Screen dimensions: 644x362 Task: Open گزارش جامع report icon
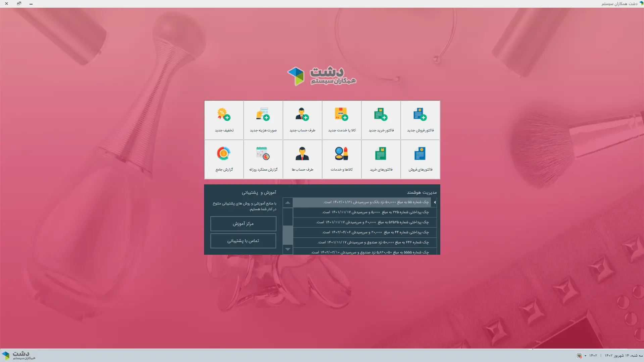click(x=224, y=159)
